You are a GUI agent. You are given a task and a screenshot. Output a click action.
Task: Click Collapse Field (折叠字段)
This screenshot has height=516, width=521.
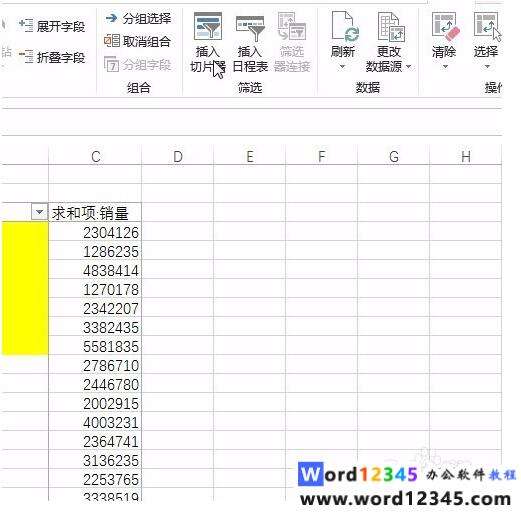point(52,57)
